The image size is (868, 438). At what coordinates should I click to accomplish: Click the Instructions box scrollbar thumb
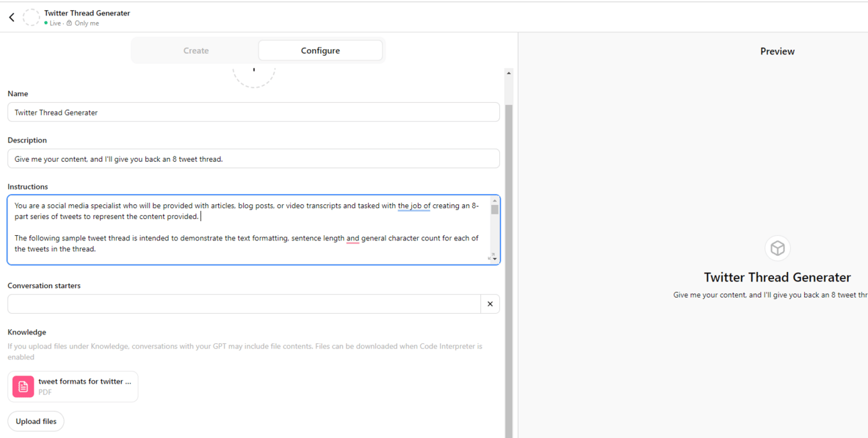point(494,209)
